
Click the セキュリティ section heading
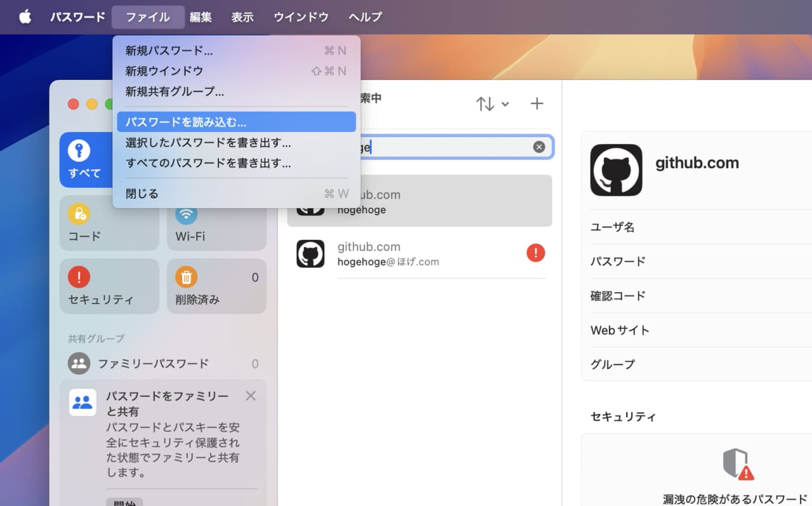(624, 417)
